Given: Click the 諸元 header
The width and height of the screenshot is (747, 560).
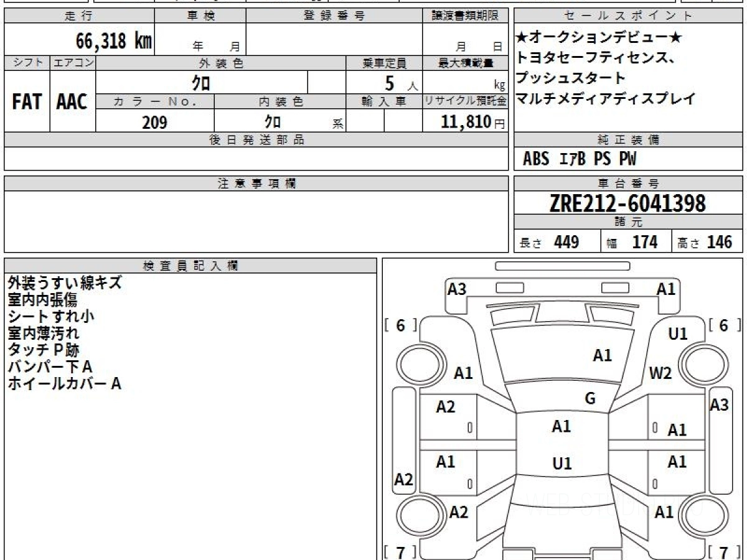Looking at the screenshot, I should (x=629, y=222).
